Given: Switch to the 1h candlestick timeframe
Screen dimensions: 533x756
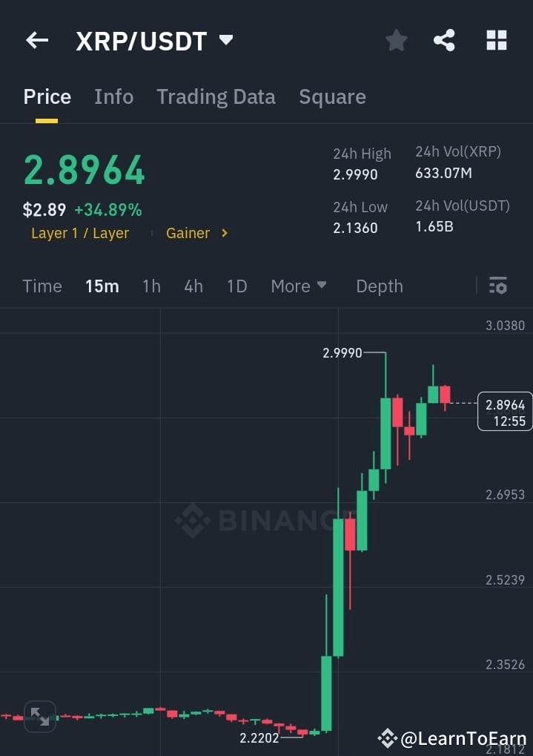Looking at the screenshot, I should [x=151, y=286].
